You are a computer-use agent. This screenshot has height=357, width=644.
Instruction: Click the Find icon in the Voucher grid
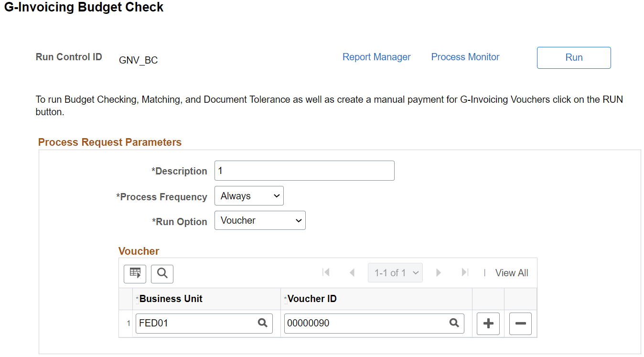point(162,273)
